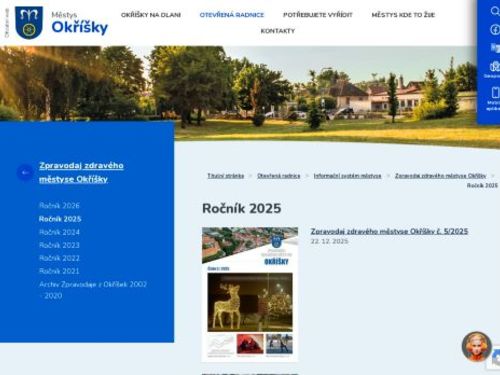This screenshot has height=375, width=500.
Task: Click the Okříšky coat of arms logo
Action: click(x=29, y=22)
